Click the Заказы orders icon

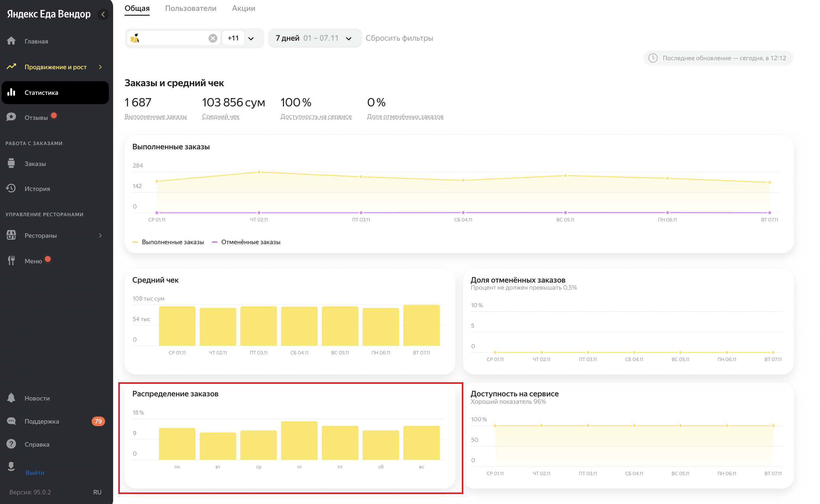point(11,163)
